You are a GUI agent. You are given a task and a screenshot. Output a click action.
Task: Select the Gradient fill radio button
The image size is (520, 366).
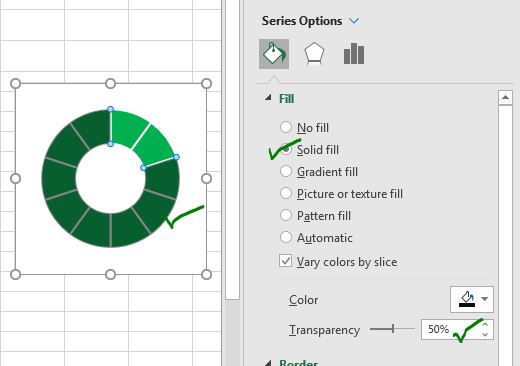286,171
